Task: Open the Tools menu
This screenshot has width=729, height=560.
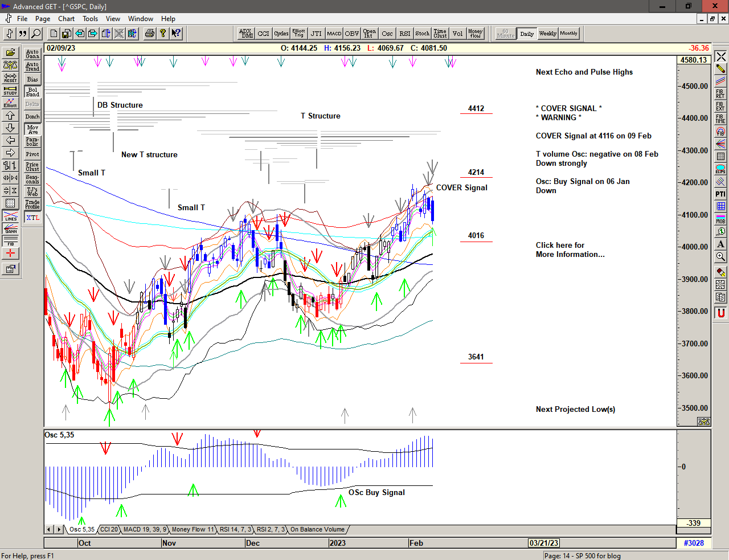Action: tap(90, 19)
